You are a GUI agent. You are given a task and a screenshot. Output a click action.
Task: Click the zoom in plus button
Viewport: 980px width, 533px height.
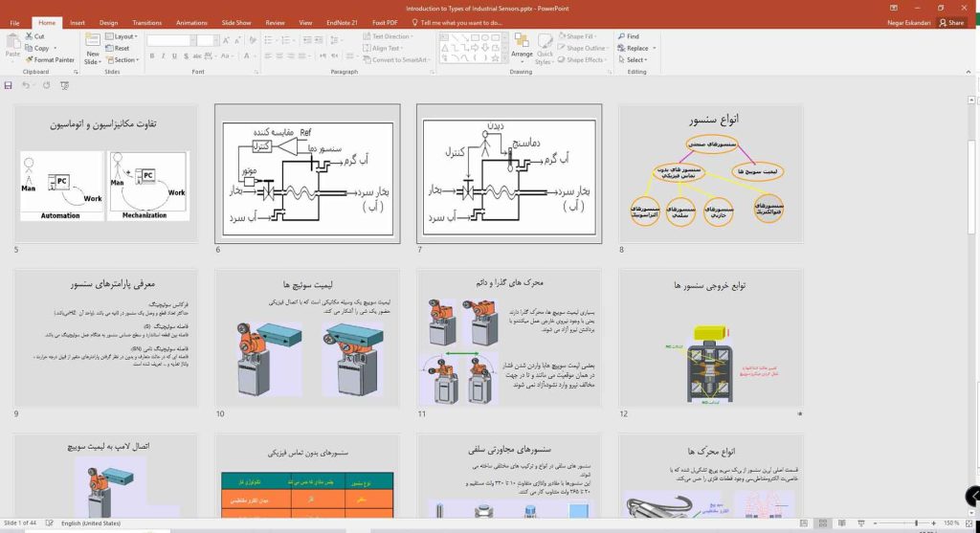pos(934,523)
